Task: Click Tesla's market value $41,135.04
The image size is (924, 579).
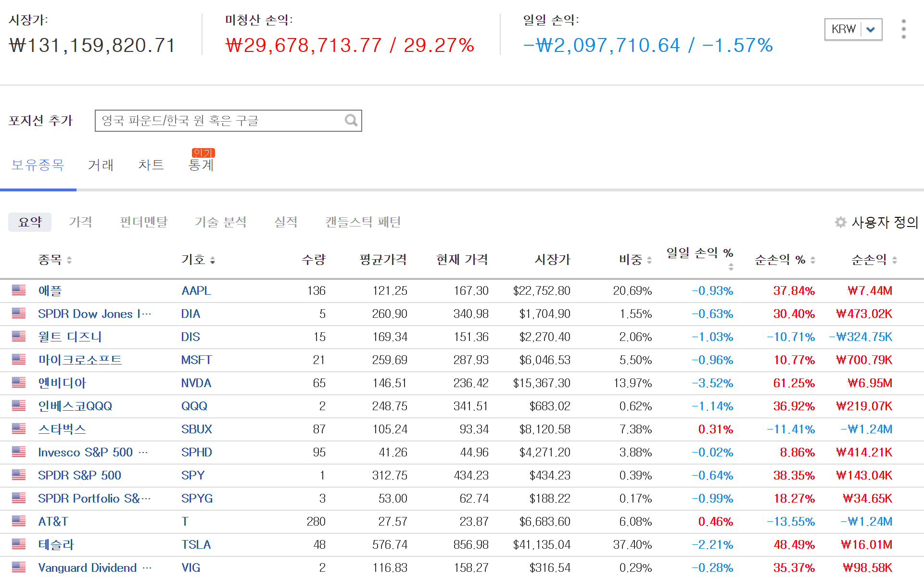Action: (542, 544)
